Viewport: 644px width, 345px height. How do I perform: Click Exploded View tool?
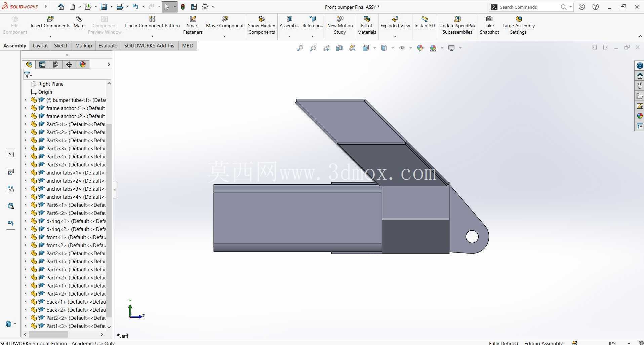pos(395,22)
